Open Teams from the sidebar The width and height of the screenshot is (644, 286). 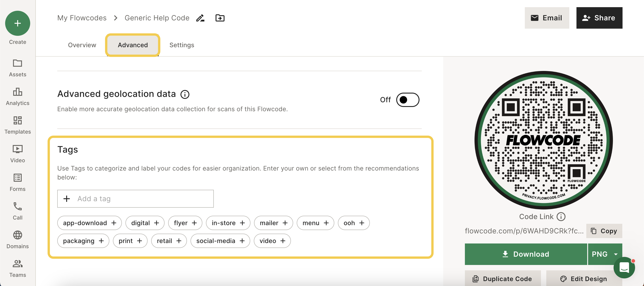click(17, 268)
